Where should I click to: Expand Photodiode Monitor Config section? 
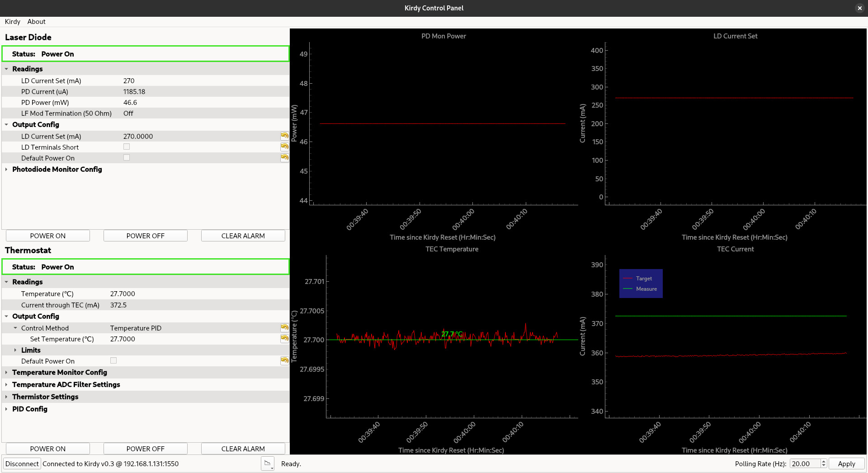[6, 169]
